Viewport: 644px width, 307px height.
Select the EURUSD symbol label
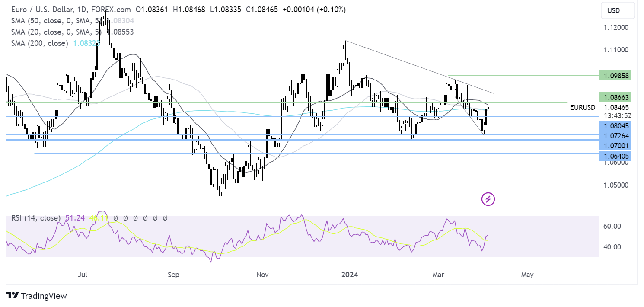point(583,107)
